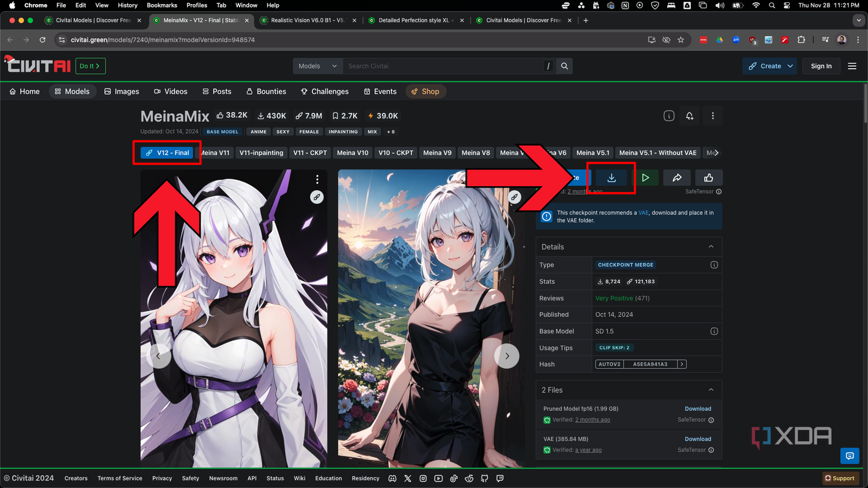
Task: Open the Twitch icon in the footer
Action: 500,478
